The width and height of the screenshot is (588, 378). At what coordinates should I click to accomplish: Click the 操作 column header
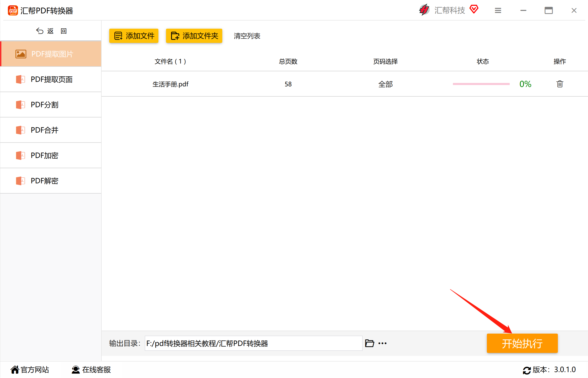tap(560, 61)
